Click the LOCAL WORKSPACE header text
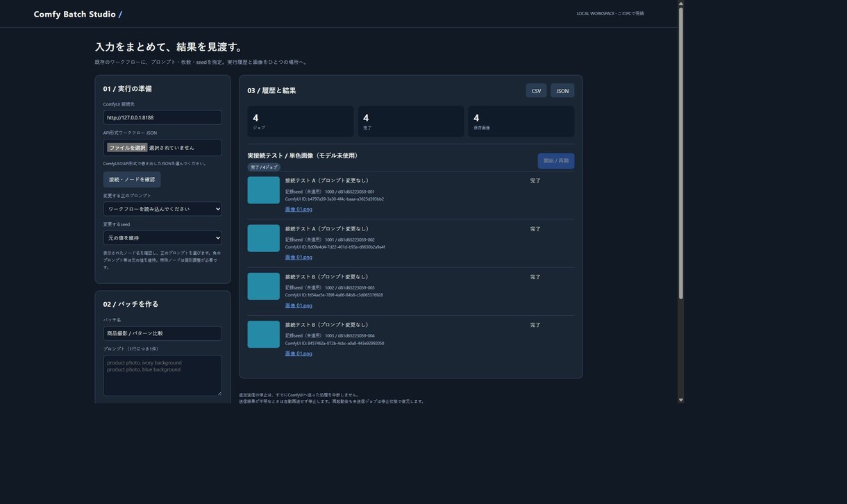This screenshot has width=847, height=504. 610,13
